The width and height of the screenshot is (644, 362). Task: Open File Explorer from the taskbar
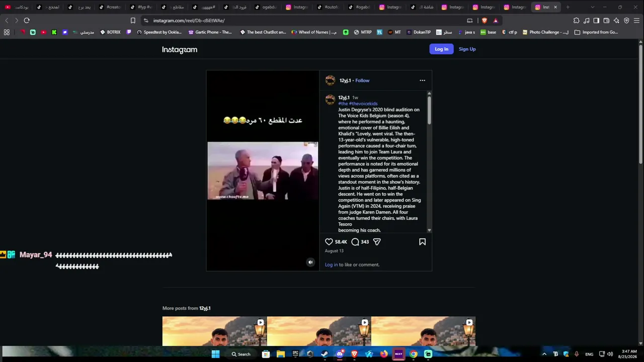coord(281,354)
